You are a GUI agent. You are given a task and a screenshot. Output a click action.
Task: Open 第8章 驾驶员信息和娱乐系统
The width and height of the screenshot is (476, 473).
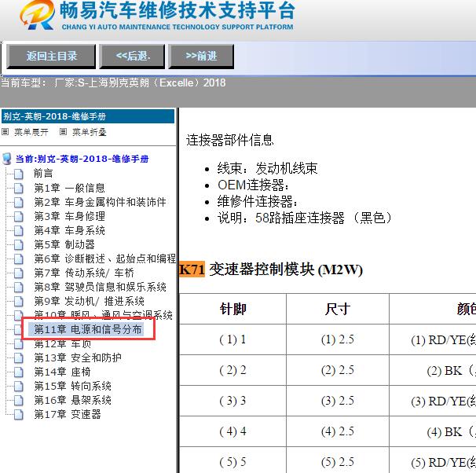100,287
